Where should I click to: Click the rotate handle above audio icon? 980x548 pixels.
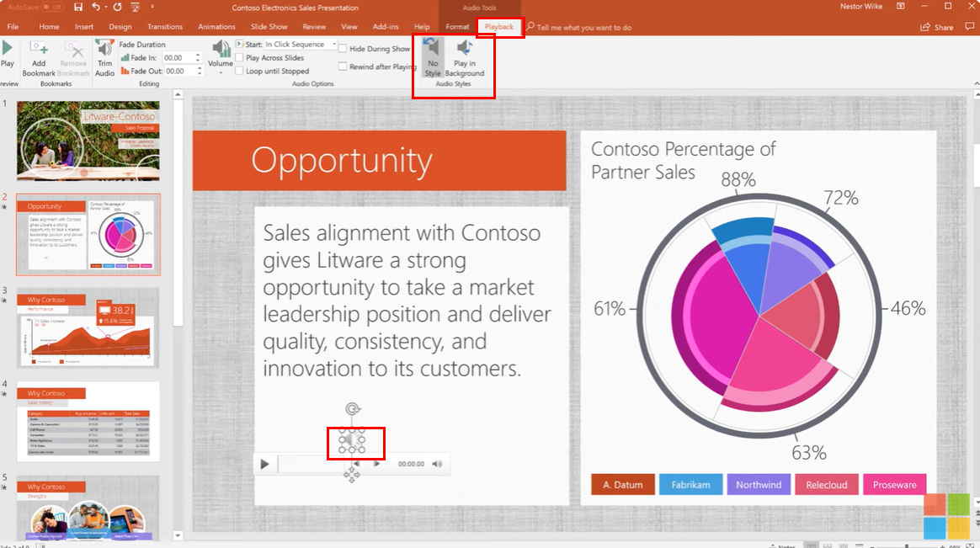coord(353,408)
